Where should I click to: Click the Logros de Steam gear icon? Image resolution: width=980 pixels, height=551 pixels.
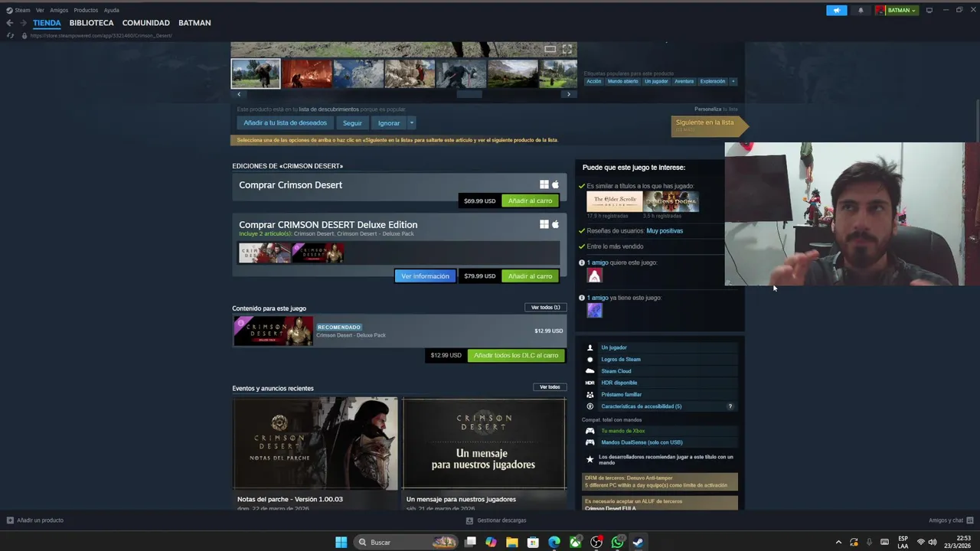point(590,359)
